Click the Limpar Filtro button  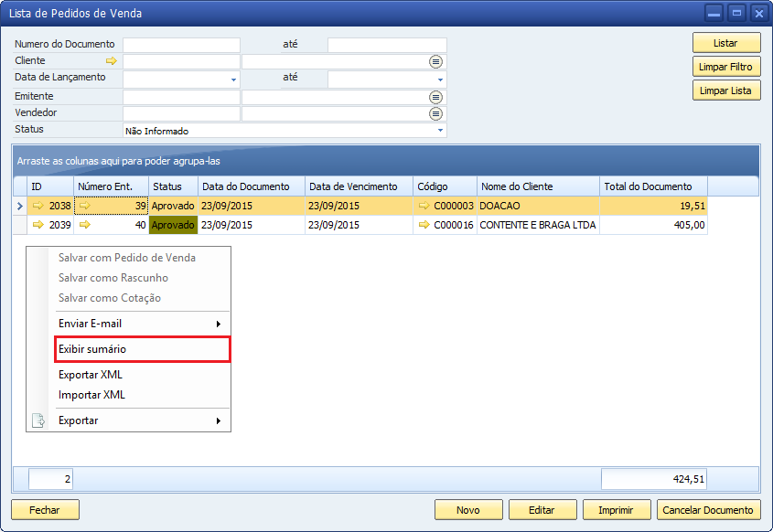(x=726, y=67)
